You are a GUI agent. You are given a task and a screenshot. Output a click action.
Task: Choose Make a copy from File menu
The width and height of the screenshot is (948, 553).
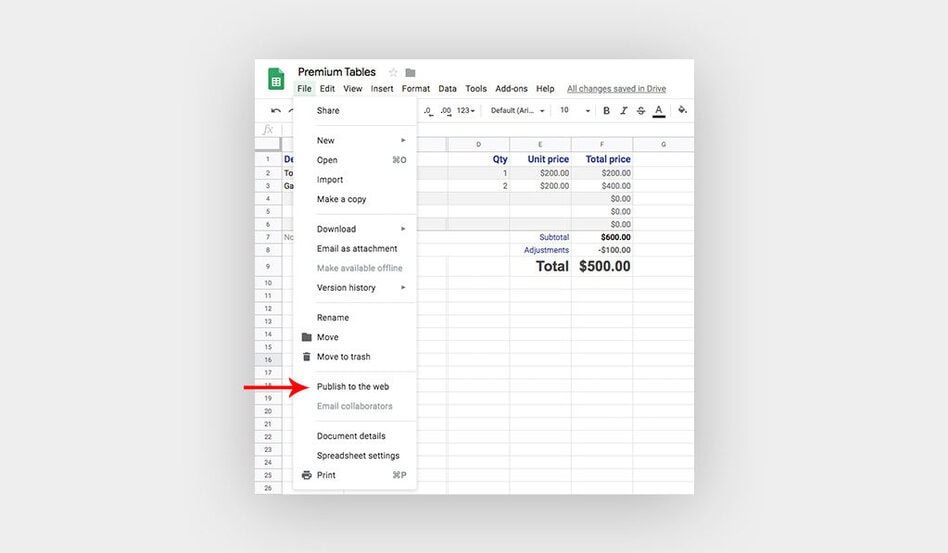coord(342,200)
